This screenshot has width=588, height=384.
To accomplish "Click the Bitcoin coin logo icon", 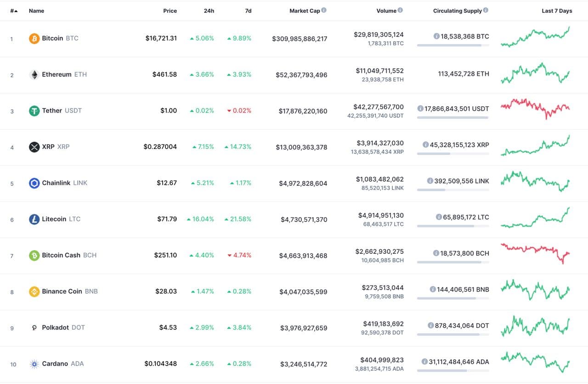I will tap(34, 39).
